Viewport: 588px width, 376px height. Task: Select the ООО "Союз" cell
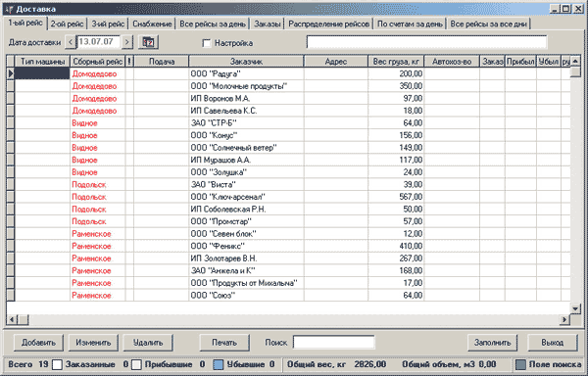tap(246, 296)
